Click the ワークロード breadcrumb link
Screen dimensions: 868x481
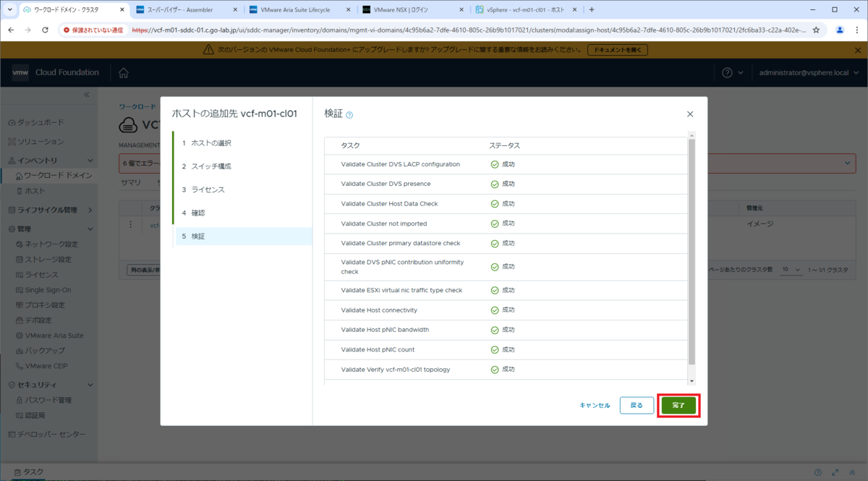click(x=137, y=106)
